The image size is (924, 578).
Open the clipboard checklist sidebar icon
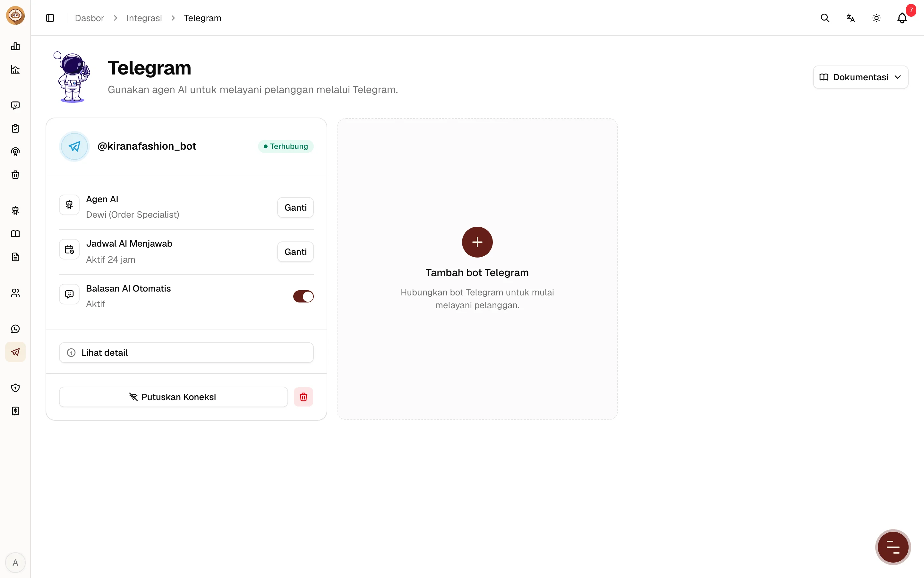[15, 128]
